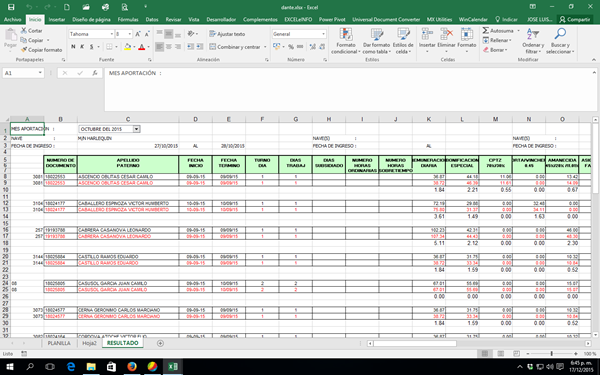Open Firefox from the taskbar

coord(132,367)
